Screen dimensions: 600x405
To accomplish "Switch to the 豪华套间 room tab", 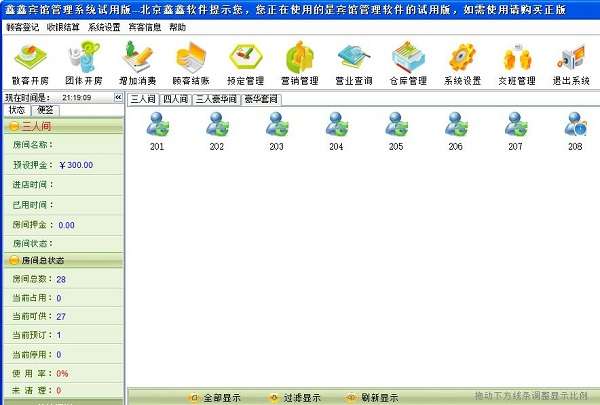I will (x=261, y=99).
